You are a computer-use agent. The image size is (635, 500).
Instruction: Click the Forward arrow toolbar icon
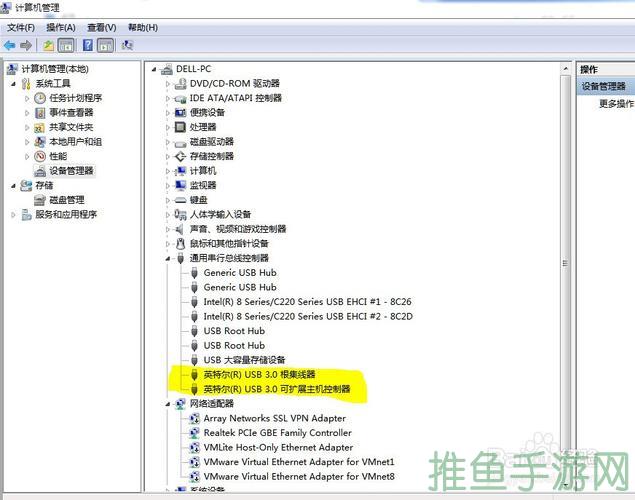25,45
